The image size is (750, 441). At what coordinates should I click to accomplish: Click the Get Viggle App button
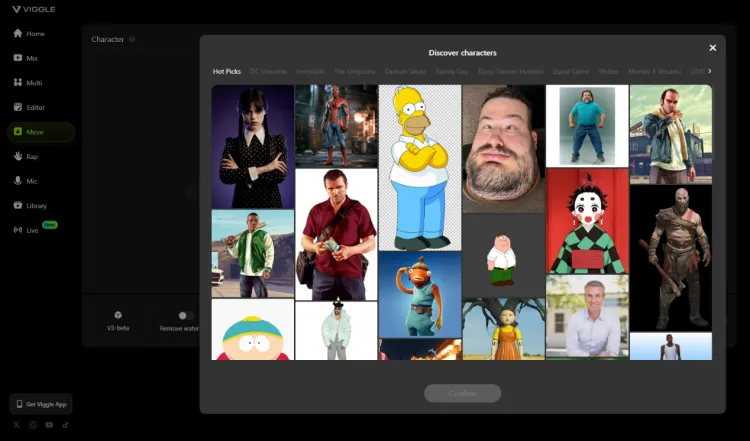[41, 404]
